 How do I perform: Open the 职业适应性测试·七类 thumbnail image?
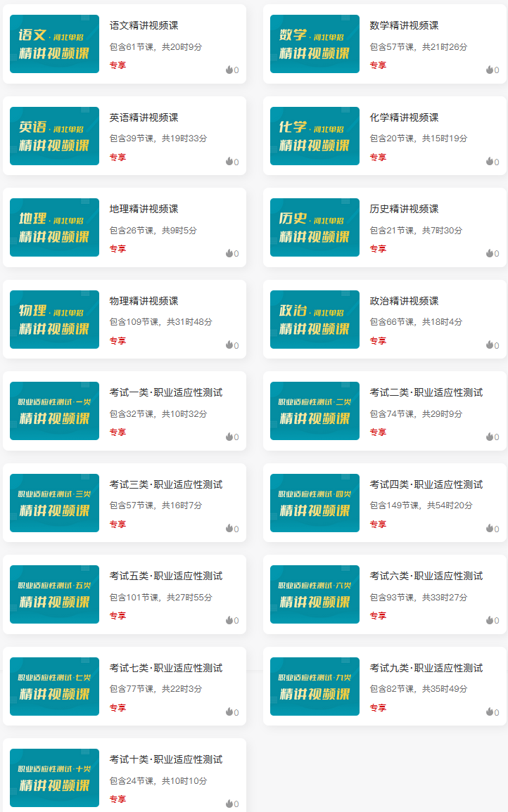click(54, 686)
